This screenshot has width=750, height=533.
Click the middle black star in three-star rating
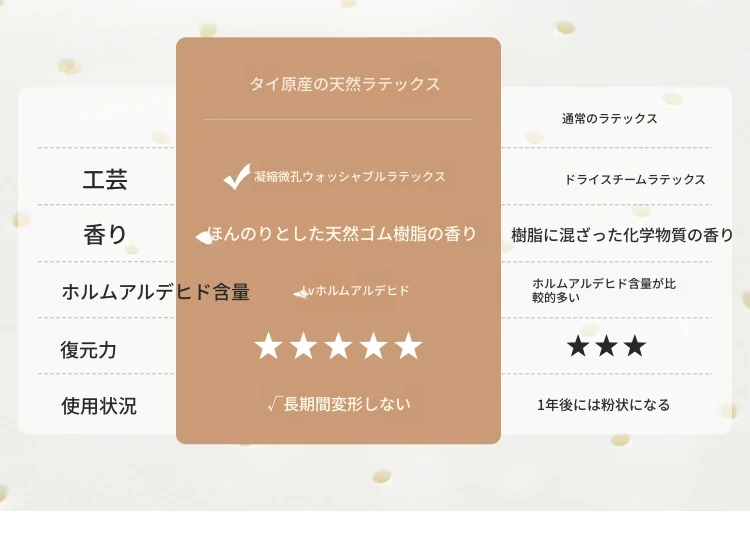[607, 346]
